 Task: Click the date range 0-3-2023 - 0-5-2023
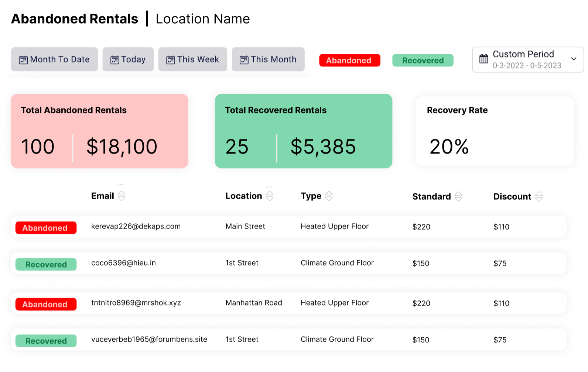point(527,66)
